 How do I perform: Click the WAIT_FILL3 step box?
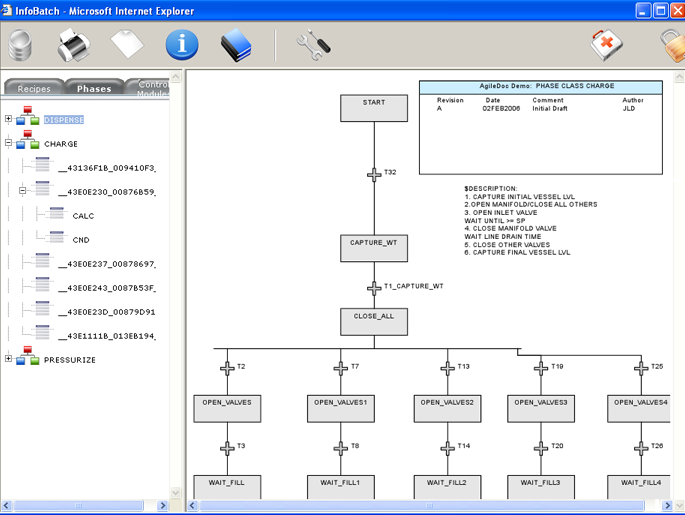541,487
